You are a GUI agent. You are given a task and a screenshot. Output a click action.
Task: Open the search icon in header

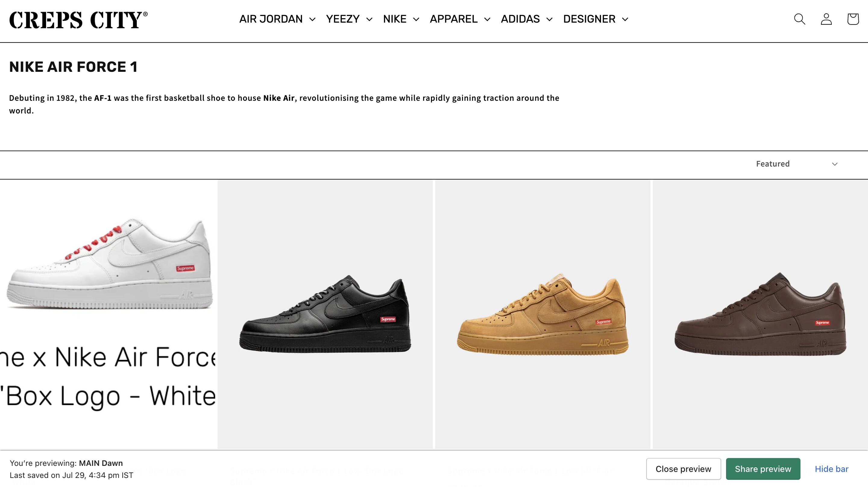click(x=799, y=19)
